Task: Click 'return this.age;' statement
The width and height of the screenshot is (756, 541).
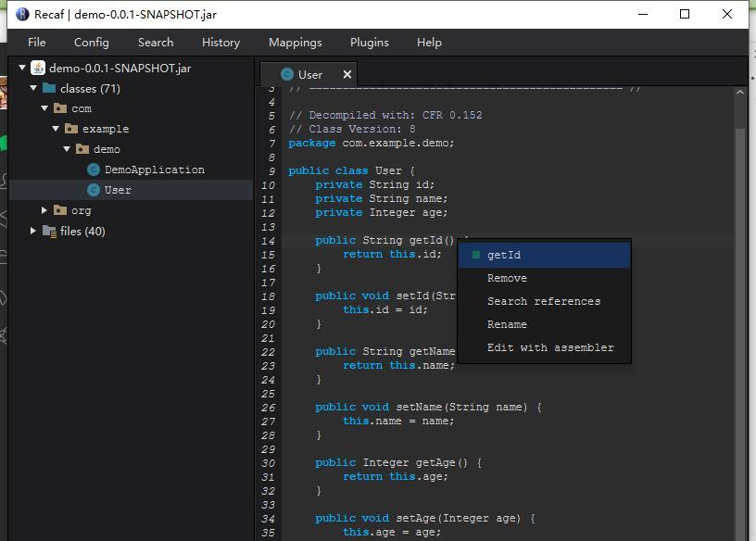Action: pyautogui.click(x=396, y=476)
